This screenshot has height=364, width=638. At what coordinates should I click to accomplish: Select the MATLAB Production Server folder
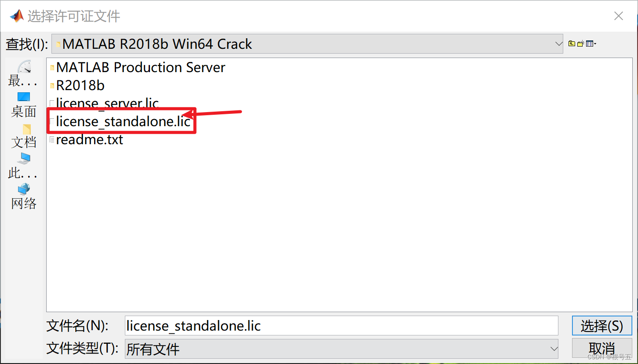[x=140, y=67]
